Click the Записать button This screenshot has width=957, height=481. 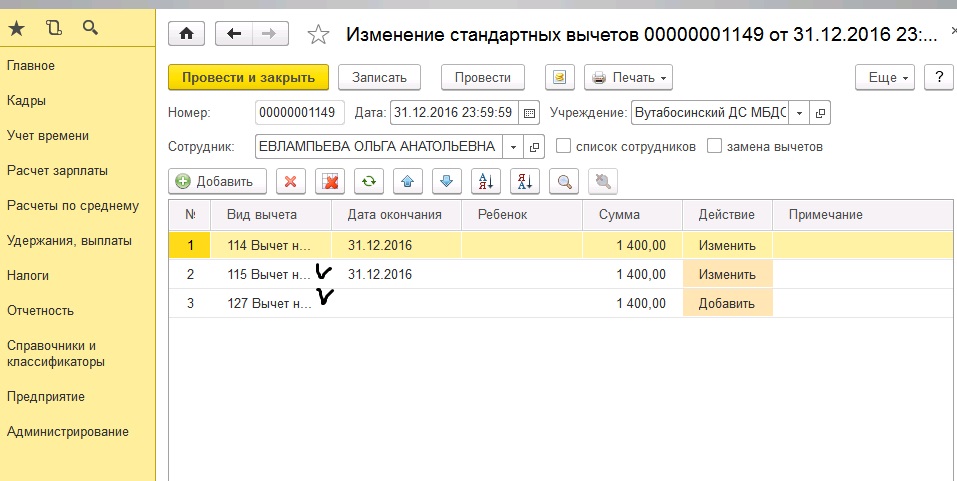(x=379, y=77)
